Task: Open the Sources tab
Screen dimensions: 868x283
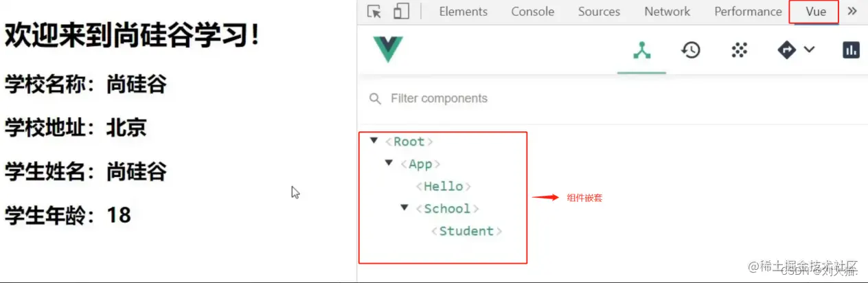Action: click(x=599, y=12)
